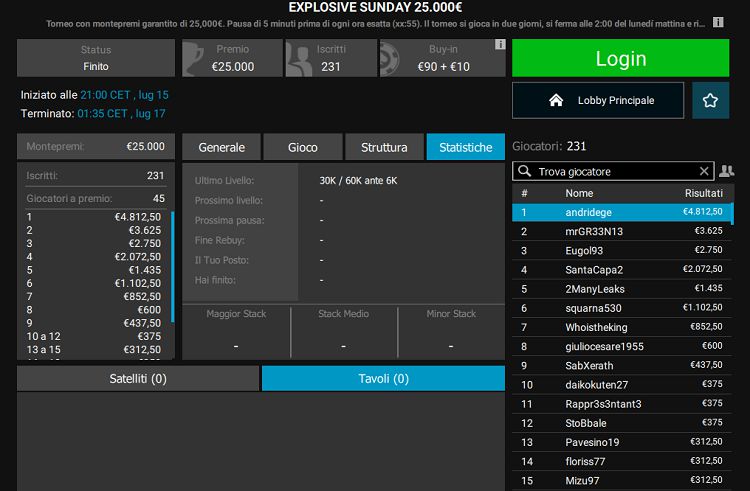Screen dimensions: 750x491
Task: Click the favorite star icon
Action: (x=710, y=101)
